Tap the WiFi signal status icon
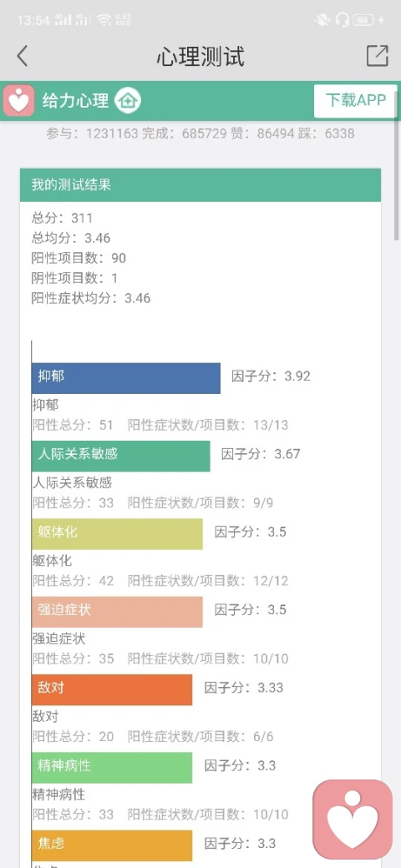Image resolution: width=401 pixels, height=868 pixels. point(104,20)
